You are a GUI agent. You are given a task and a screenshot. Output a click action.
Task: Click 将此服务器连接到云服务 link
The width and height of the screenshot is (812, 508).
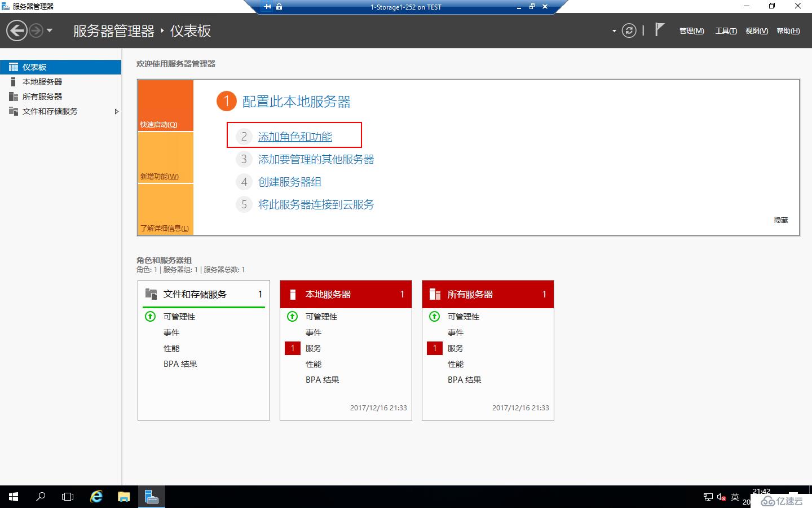(316, 204)
